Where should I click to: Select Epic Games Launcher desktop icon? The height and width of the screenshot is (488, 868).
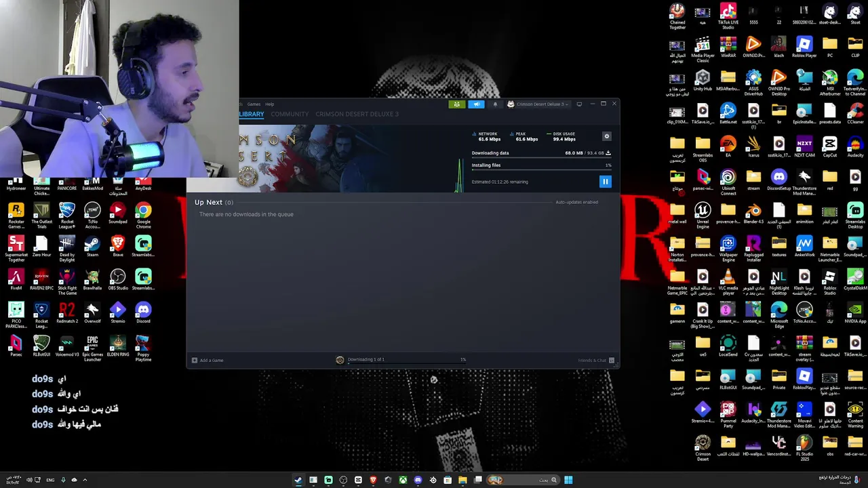(92, 348)
